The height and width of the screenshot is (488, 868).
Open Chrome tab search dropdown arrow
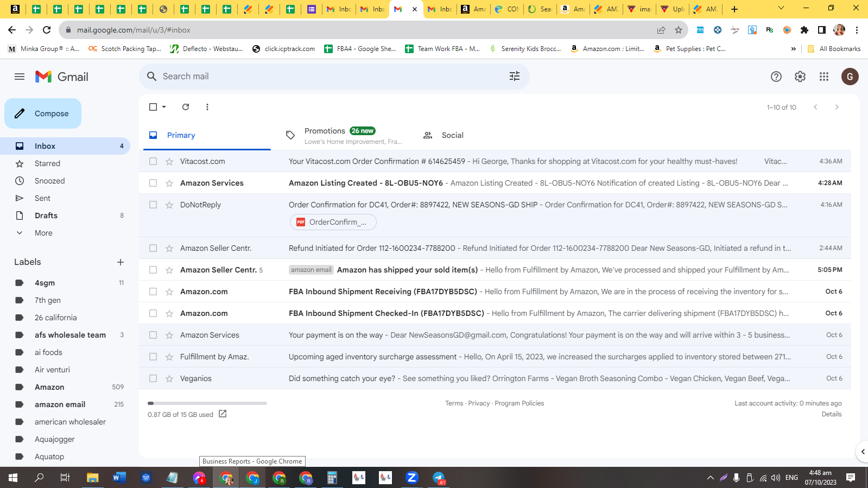[781, 8]
